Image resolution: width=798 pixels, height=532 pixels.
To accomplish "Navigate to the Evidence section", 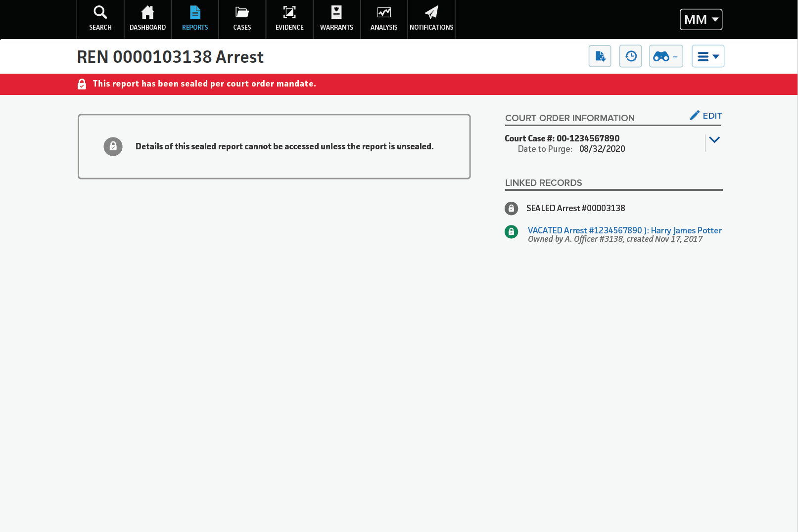I will (x=289, y=19).
